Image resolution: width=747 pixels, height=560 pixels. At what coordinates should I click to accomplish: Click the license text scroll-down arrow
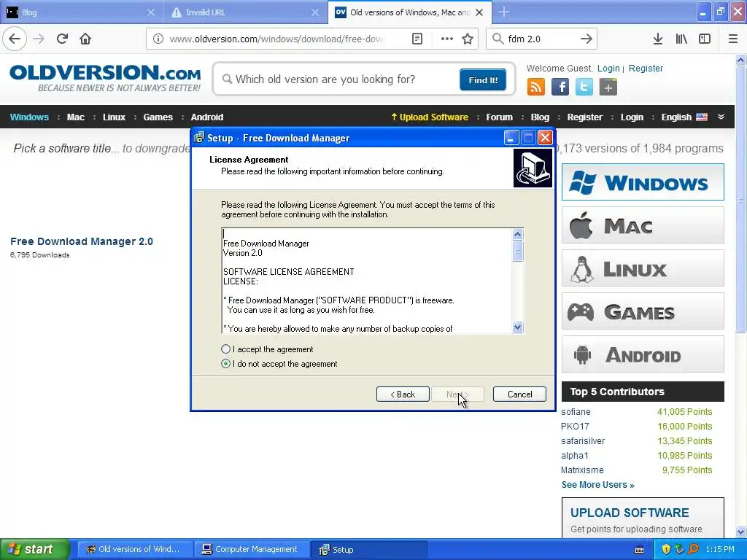(x=518, y=327)
